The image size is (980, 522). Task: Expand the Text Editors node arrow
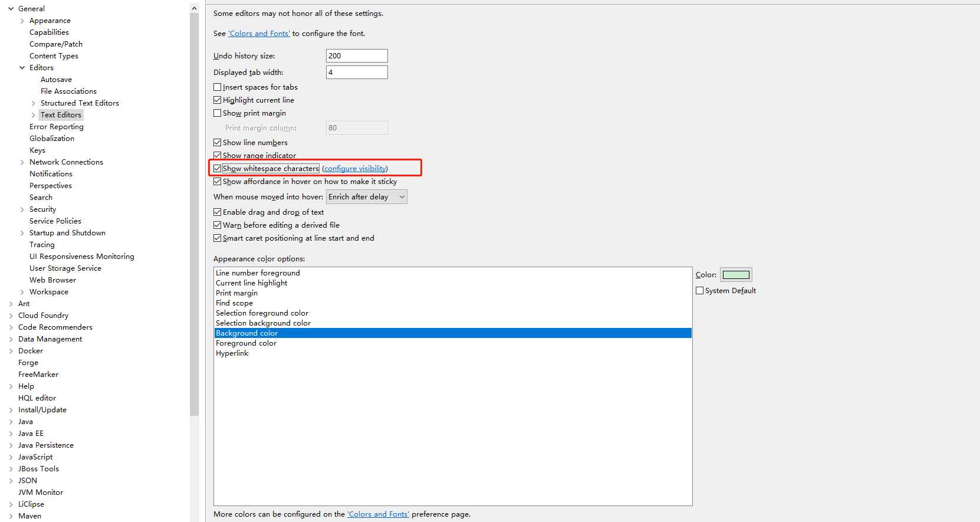point(34,115)
